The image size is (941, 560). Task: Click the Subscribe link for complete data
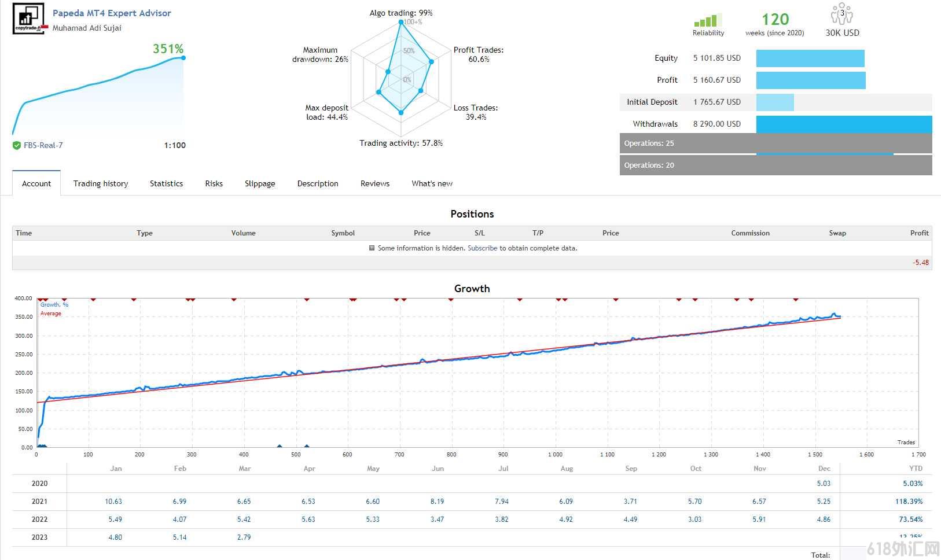click(482, 248)
